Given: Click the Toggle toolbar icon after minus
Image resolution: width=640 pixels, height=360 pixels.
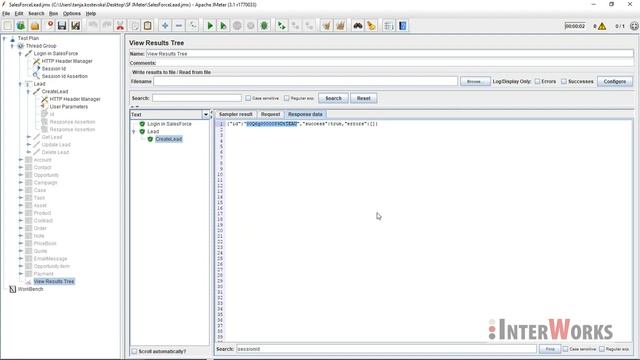Looking at the screenshot, I should (193, 26).
